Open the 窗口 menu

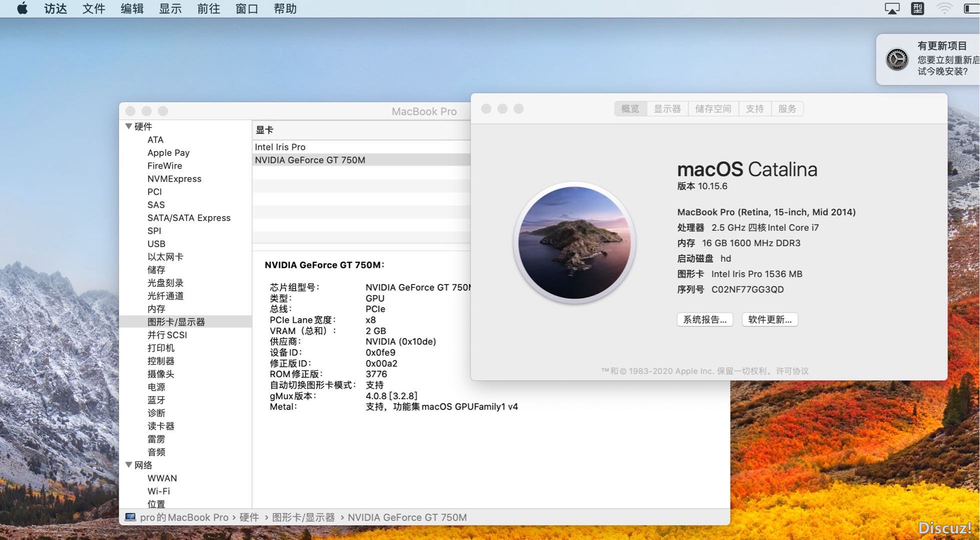[247, 8]
